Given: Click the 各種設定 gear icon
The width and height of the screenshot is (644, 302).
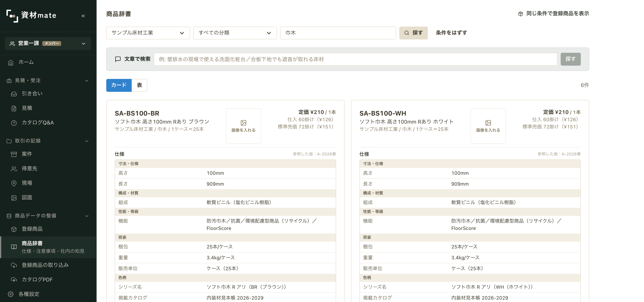Looking at the screenshot, I should click(10, 294).
